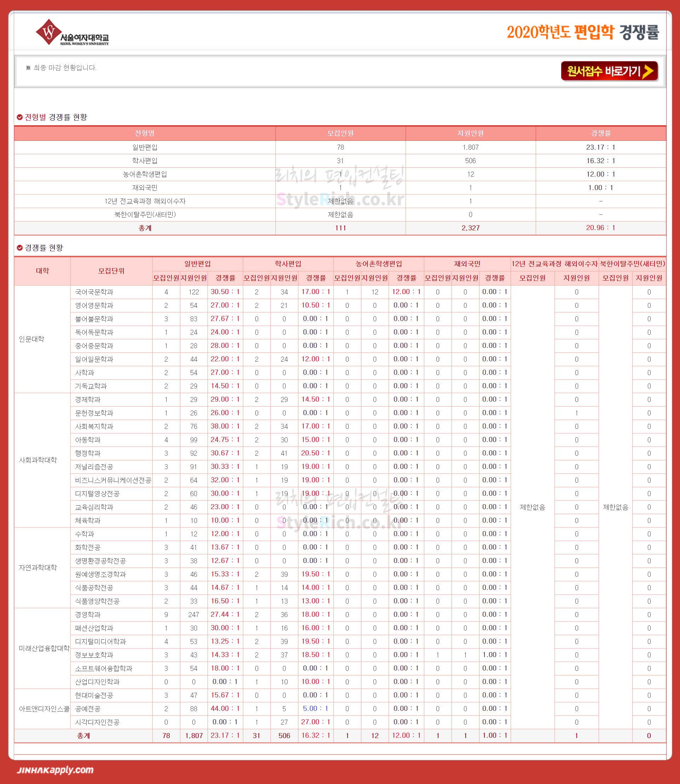Click the 2020학년도 편입학 경쟁률 title

point(582,32)
